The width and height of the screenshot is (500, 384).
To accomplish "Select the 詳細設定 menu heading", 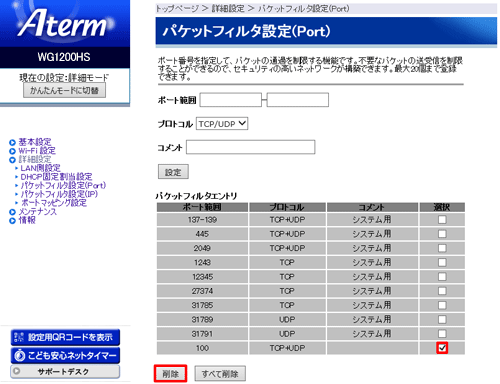I will click(35, 159).
